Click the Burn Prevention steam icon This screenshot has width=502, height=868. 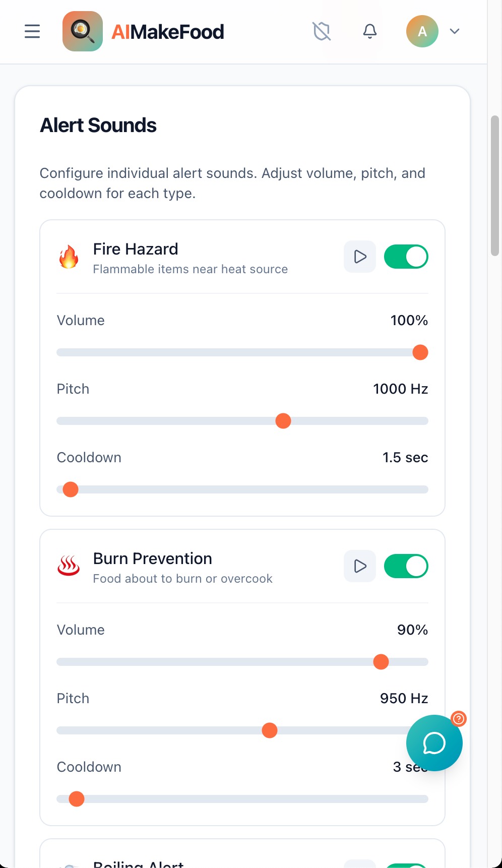(x=69, y=566)
